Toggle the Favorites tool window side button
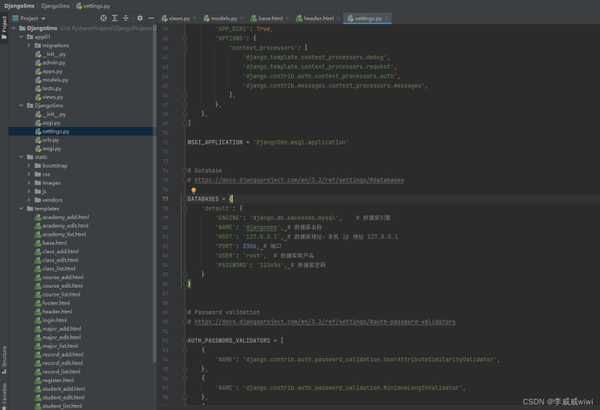This screenshot has height=410, width=600. pos(4,393)
